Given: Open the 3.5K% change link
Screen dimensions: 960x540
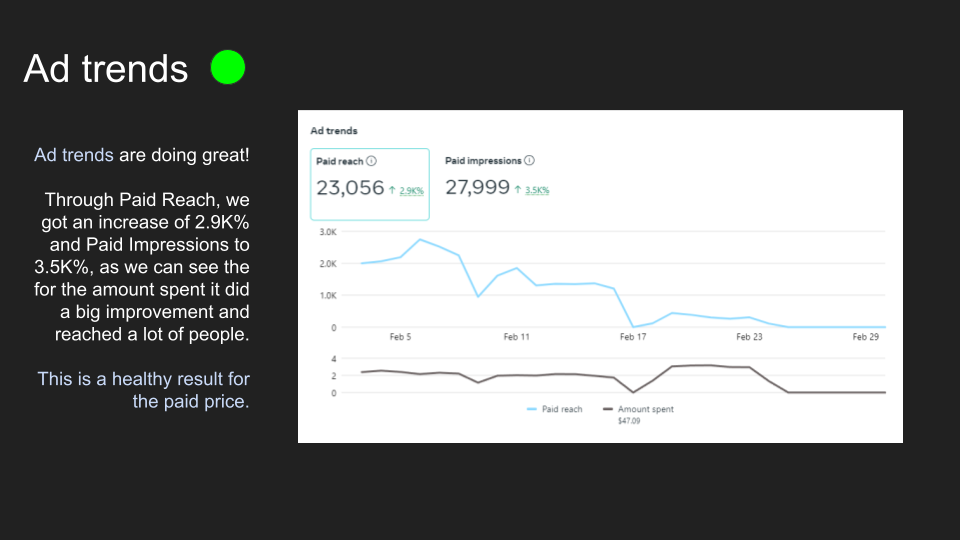Looking at the screenshot, I should click(537, 190).
